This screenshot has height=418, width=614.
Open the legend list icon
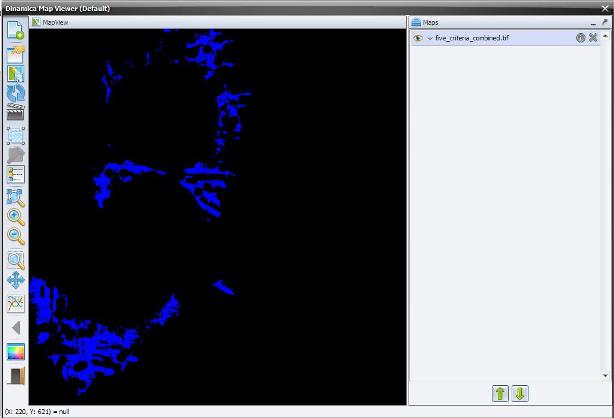tap(16, 174)
